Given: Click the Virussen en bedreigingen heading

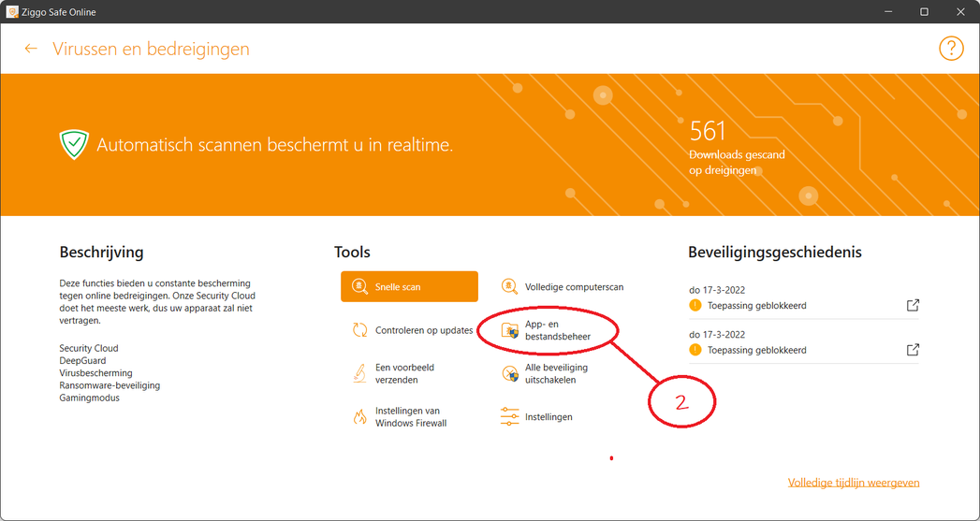Looking at the screenshot, I should click(x=151, y=49).
